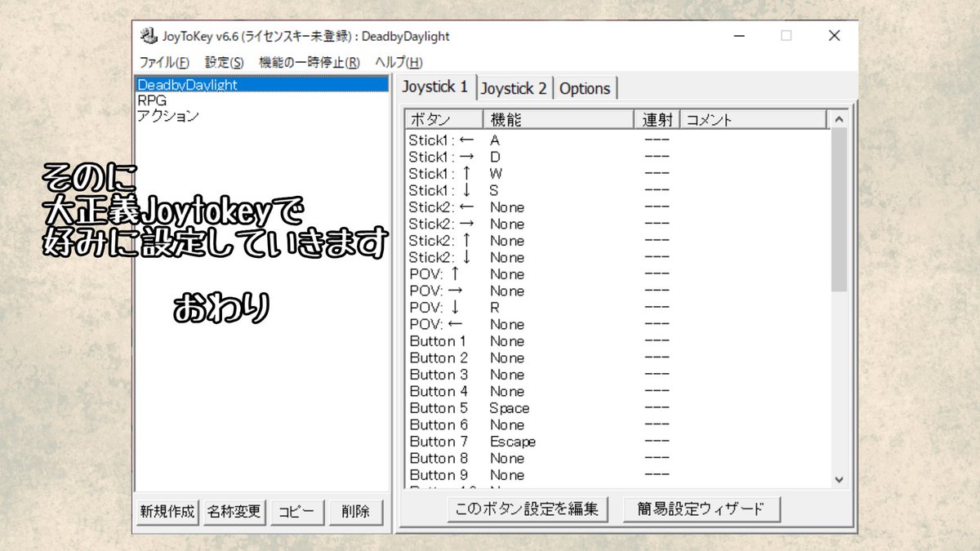The width and height of the screenshot is (980, 551).
Task: Switch to the Options tab
Action: (585, 88)
